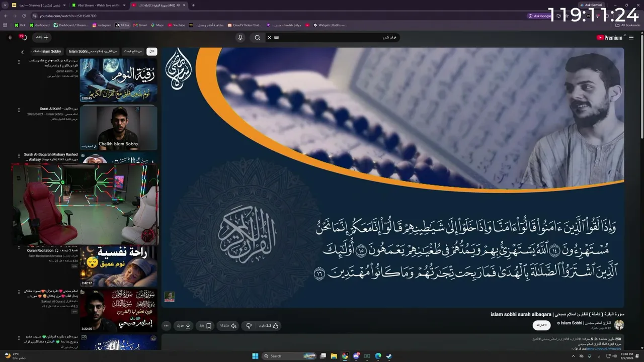Image resolution: width=644 pixels, height=362 pixels.
Task: Share the Surah Al-Baqarah video
Action: [x=228, y=326]
